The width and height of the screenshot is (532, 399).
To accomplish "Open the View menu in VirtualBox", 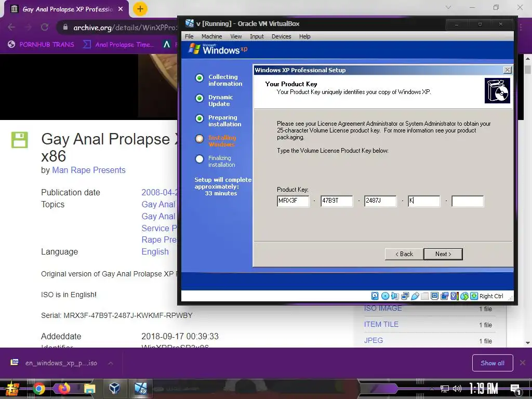I will point(236,36).
